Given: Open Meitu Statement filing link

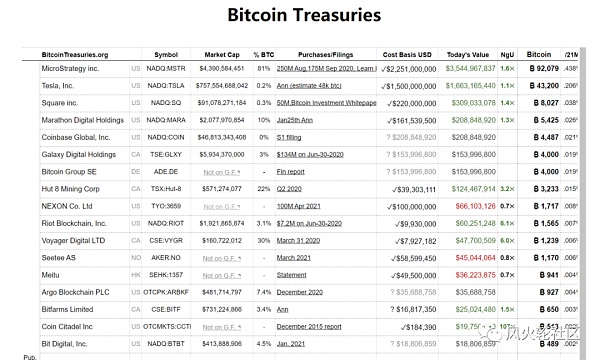Looking at the screenshot, I should pyautogui.click(x=292, y=275).
